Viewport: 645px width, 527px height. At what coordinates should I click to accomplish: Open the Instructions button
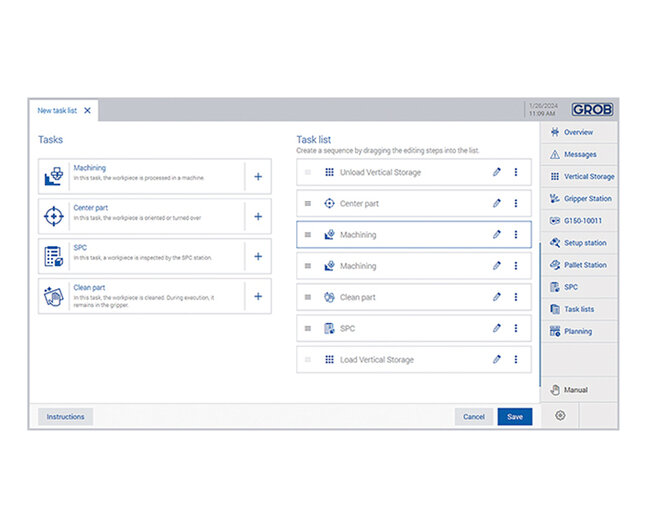pyautogui.click(x=65, y=417)
